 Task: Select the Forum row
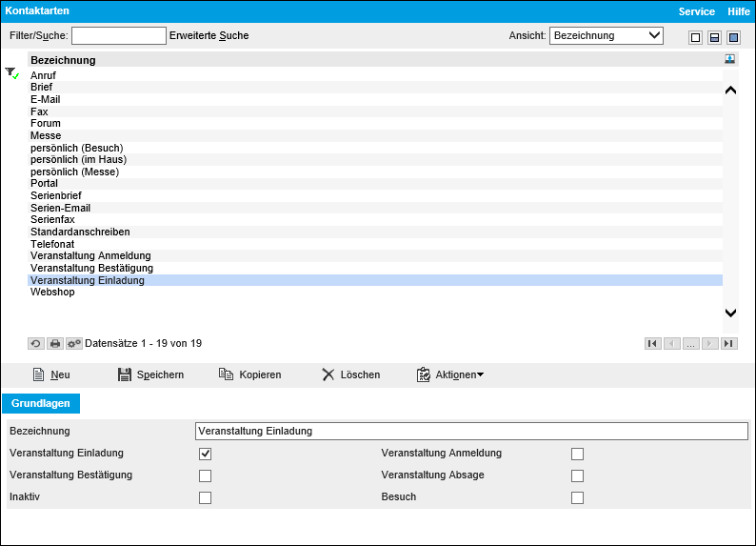374,124
